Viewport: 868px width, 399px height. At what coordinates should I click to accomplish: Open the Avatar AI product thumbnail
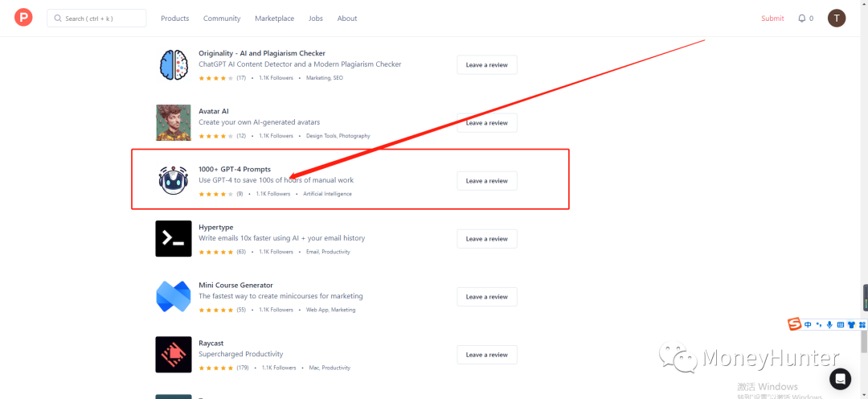pos(174,122)
